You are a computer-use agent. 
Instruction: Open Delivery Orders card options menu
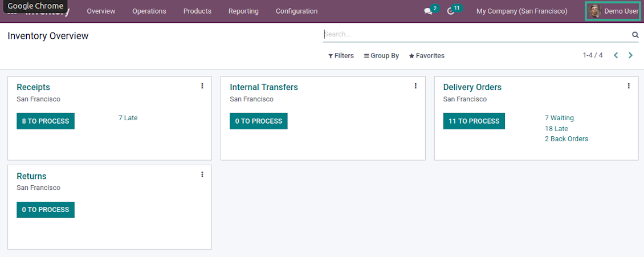point(629,86)
